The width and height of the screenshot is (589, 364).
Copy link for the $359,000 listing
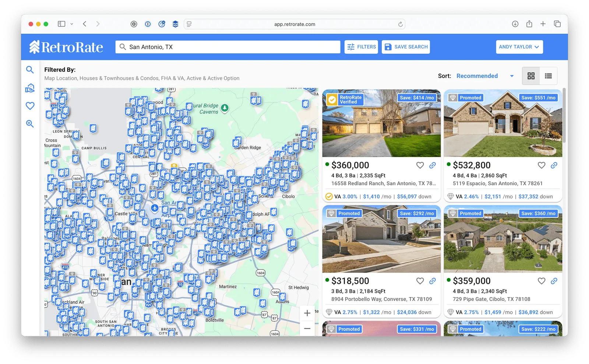554,281
